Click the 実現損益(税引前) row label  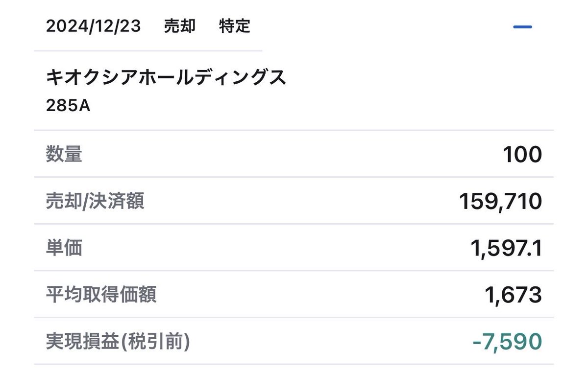[118, 342]
